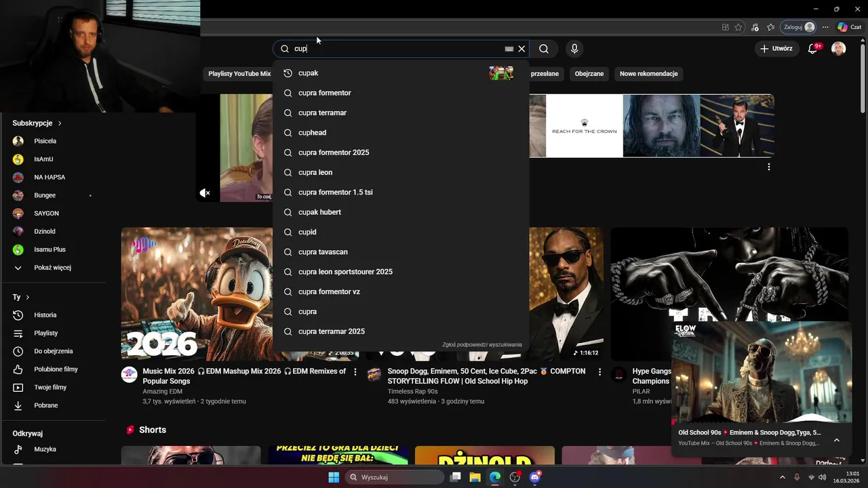Image resolution: width=868 pixels, height=488 pixels.
Task: Choose the "cupra tavascan" suggestion
Action: [401, 252]
